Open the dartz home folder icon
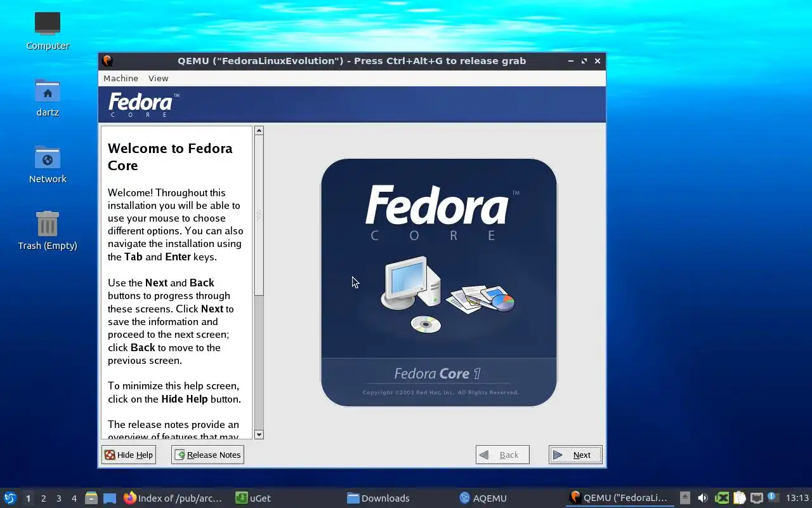Viewport: 812px width, 508px height. (48, 98)
